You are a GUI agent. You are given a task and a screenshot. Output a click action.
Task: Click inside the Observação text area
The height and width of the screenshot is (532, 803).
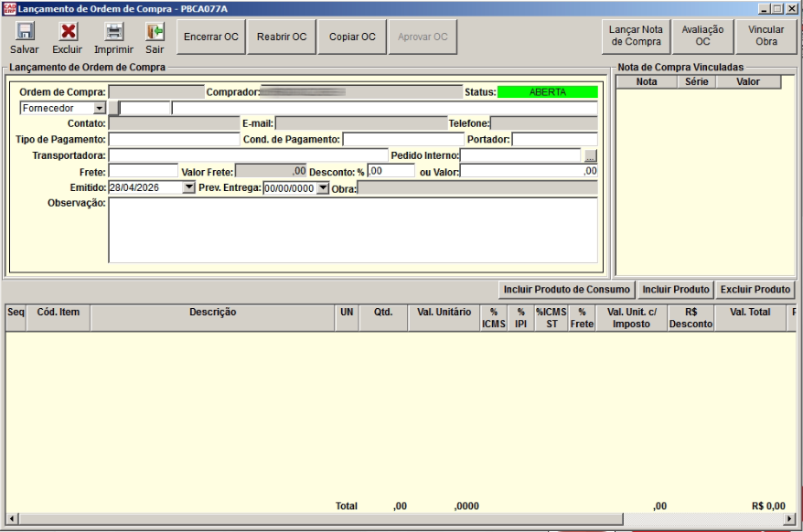[353, 230]
